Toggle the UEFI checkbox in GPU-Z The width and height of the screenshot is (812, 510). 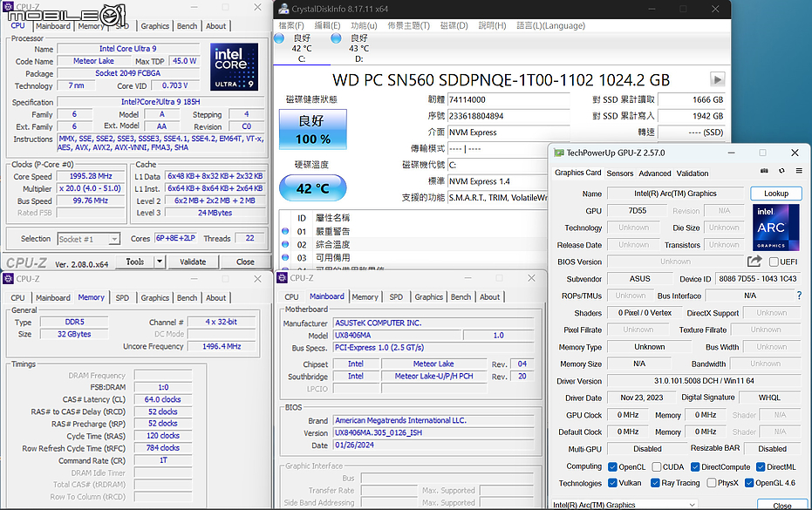tap(774, 262)
